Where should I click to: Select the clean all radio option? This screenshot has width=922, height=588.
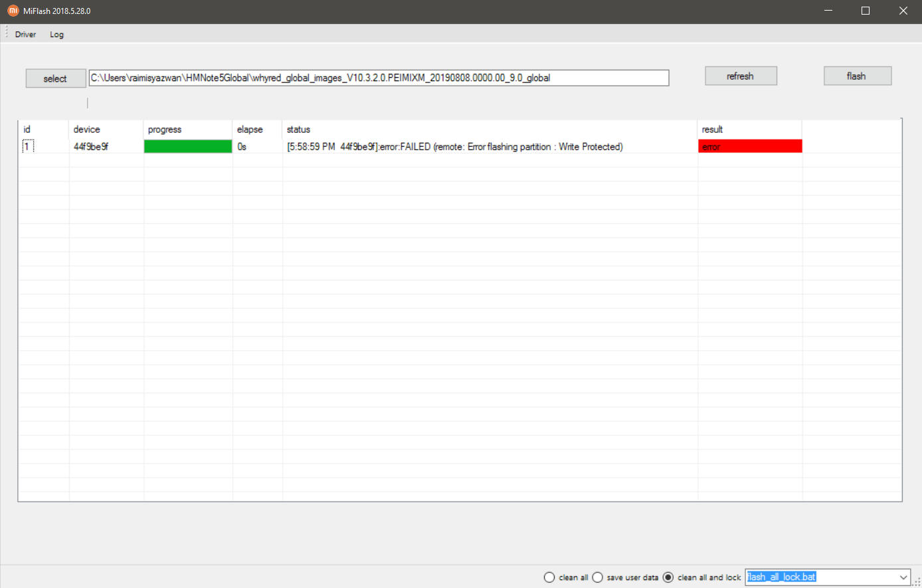549,577
